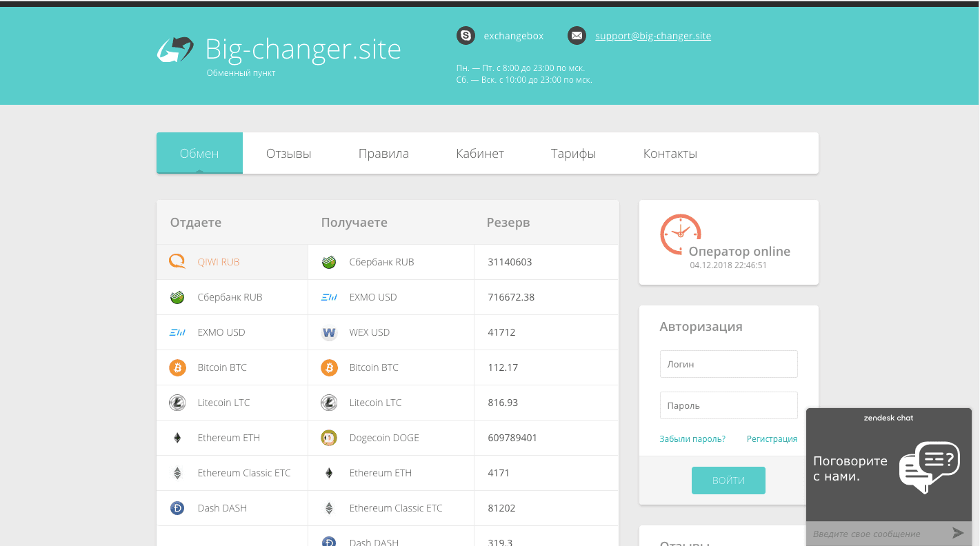
Task: Click the Dash icon in Отдаете column
Action: [x=177, y=507]
